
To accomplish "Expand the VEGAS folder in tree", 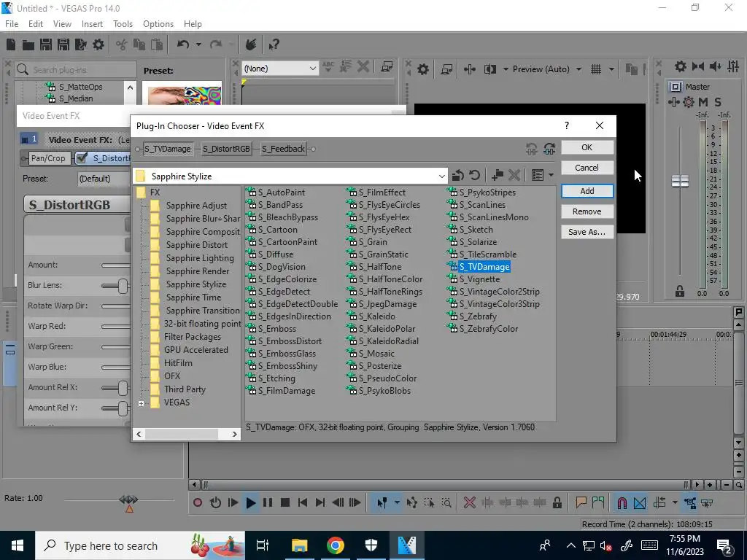I will pyautogui.click(x=141, y=403).
